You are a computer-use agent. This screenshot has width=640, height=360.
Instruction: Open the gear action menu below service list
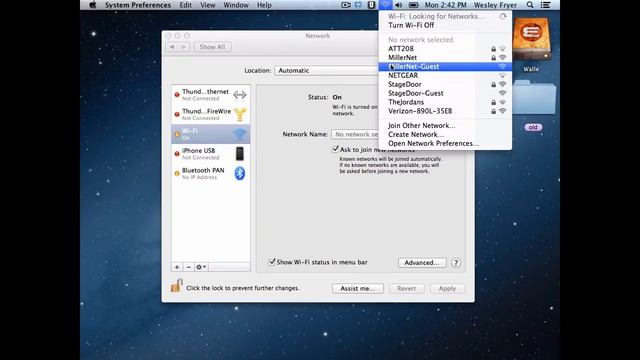tap(201, 267)
